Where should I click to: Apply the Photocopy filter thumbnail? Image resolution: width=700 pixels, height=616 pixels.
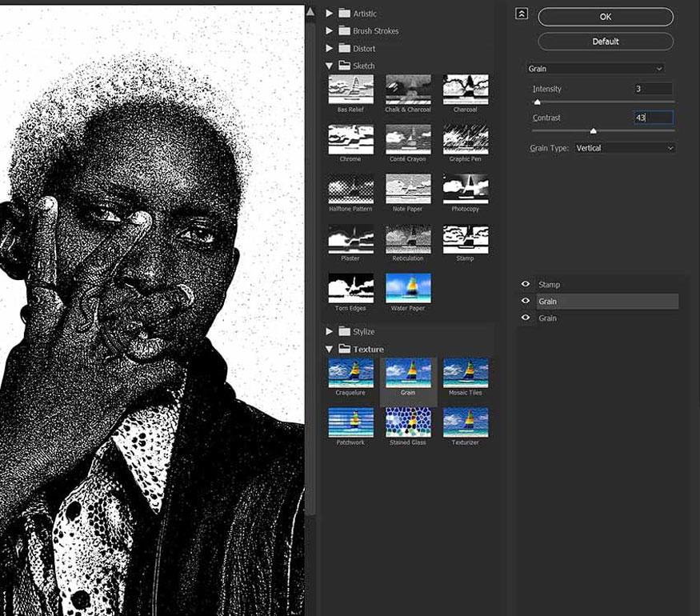(466, 189)
